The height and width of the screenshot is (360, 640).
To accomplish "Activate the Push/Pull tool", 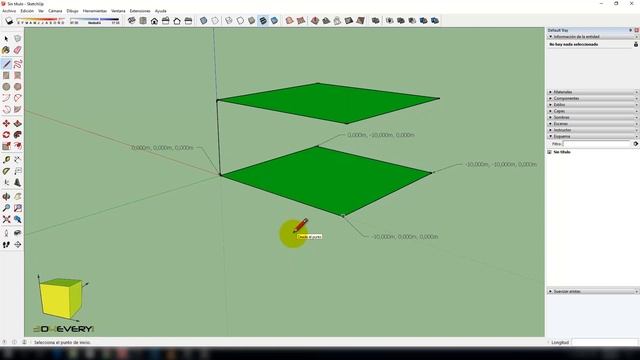I will pos(18,123).
